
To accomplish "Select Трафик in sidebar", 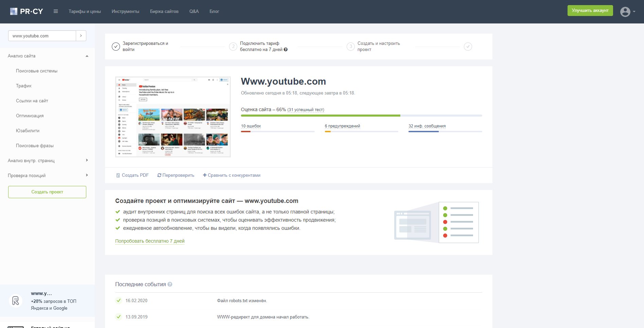I will pos(24,86).
